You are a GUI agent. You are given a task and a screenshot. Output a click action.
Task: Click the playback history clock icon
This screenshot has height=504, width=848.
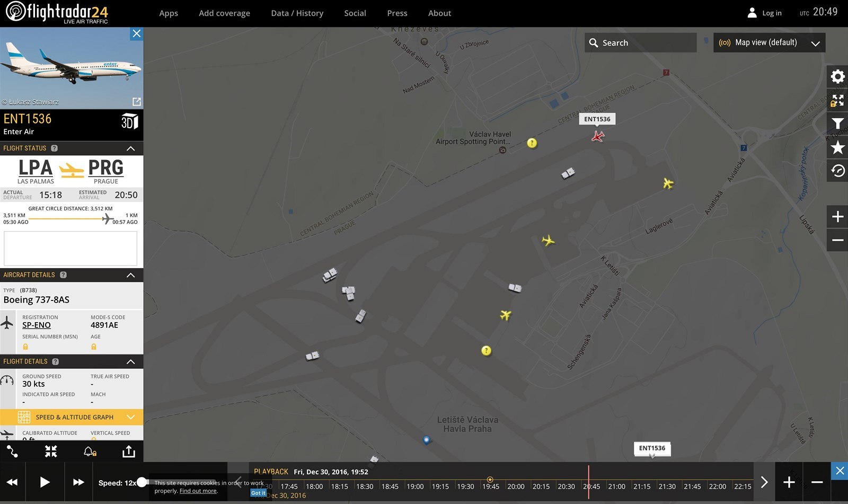pos(837,171)
